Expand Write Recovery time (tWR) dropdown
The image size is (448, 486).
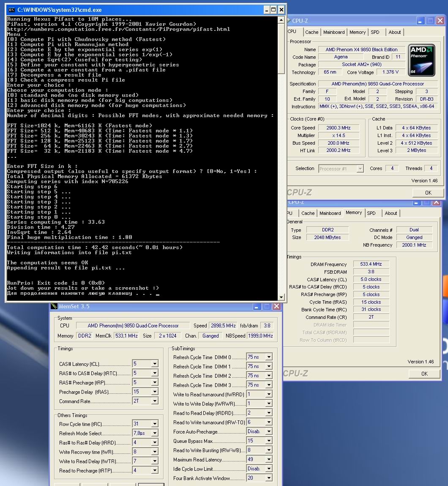coord(155,452)
